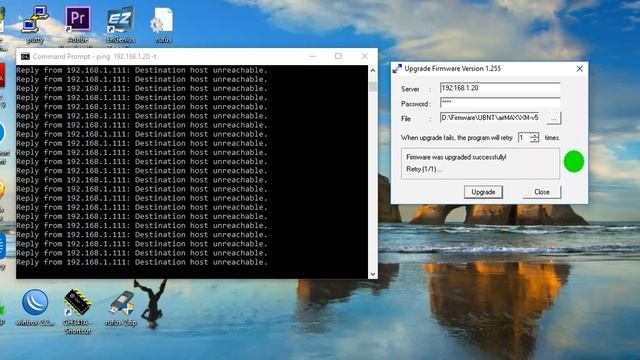This screenshot has height=360, width=640.
Task: Click the Command Prompt title bar icon
Action: [25, 56]
